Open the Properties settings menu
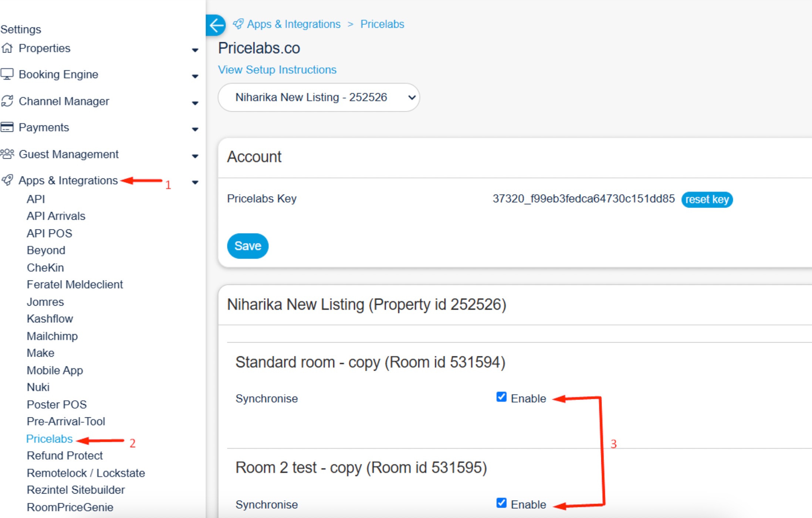Screen dimensions: 812x518 [x=44, y=48]
